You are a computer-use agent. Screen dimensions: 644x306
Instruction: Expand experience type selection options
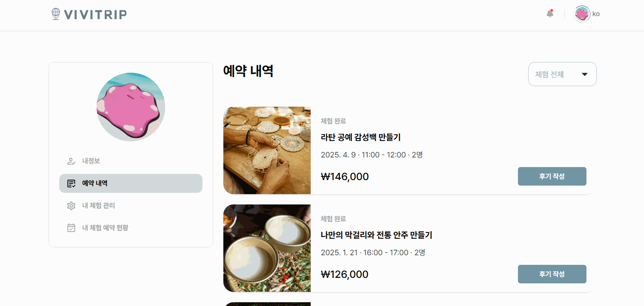point(562,74)
